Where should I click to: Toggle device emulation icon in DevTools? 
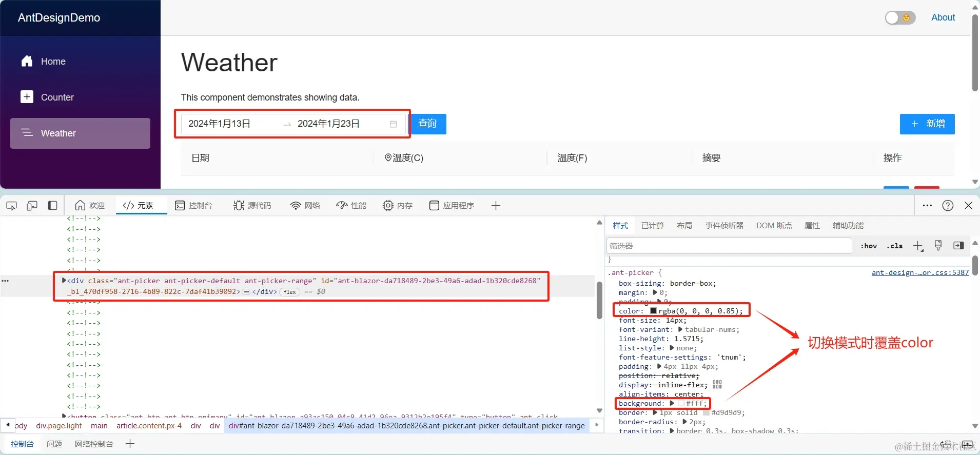click(x=32, y=206)
